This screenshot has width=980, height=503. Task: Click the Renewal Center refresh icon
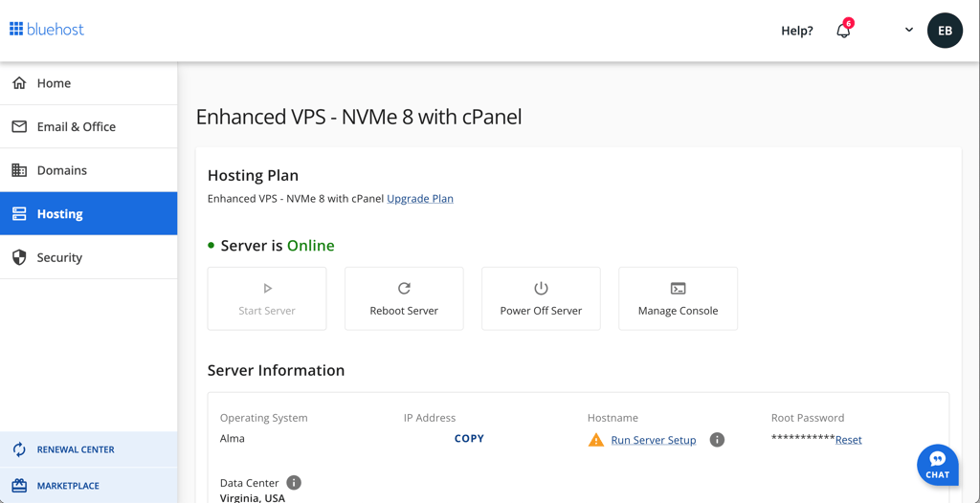tap(19, 449)
